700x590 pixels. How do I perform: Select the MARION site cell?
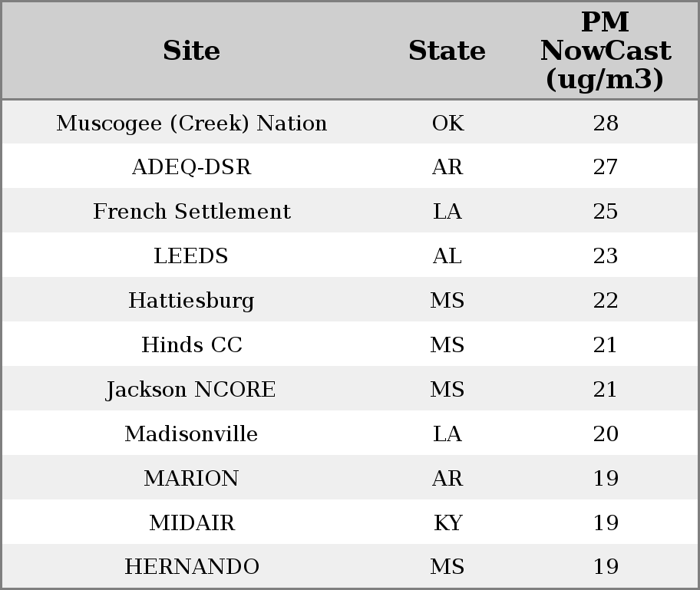tap(191, 478)
